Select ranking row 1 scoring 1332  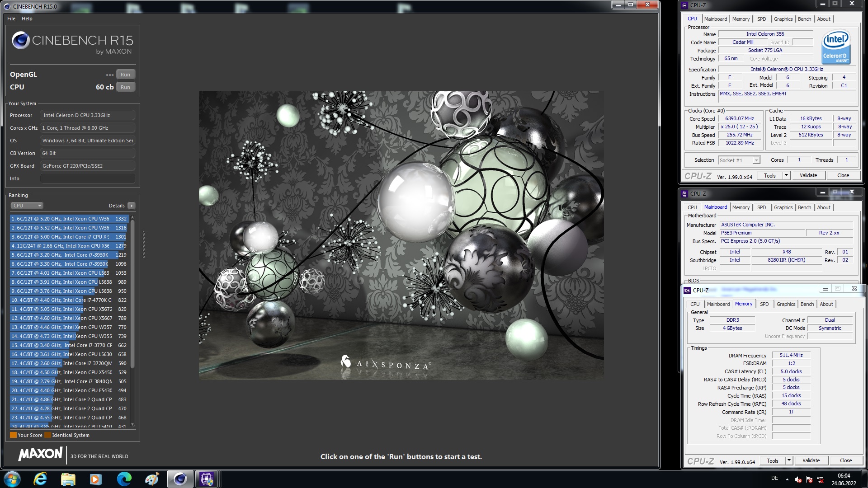[x=69, y=219]
